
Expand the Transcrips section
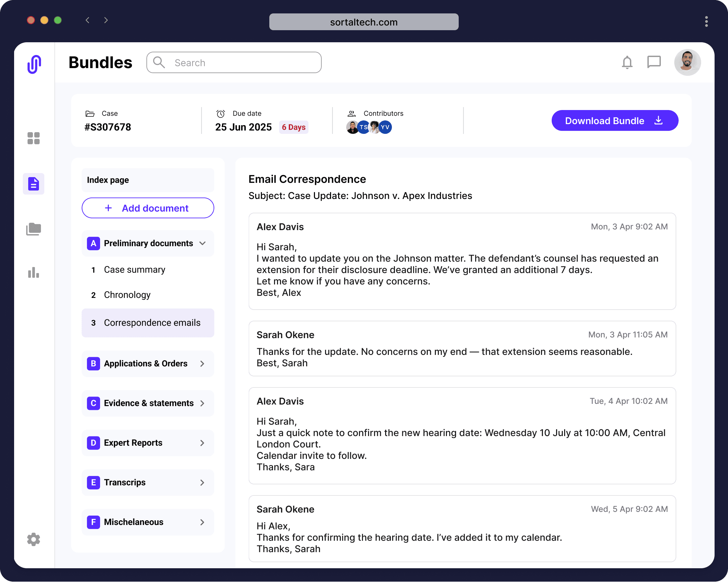tap(202, 482)
